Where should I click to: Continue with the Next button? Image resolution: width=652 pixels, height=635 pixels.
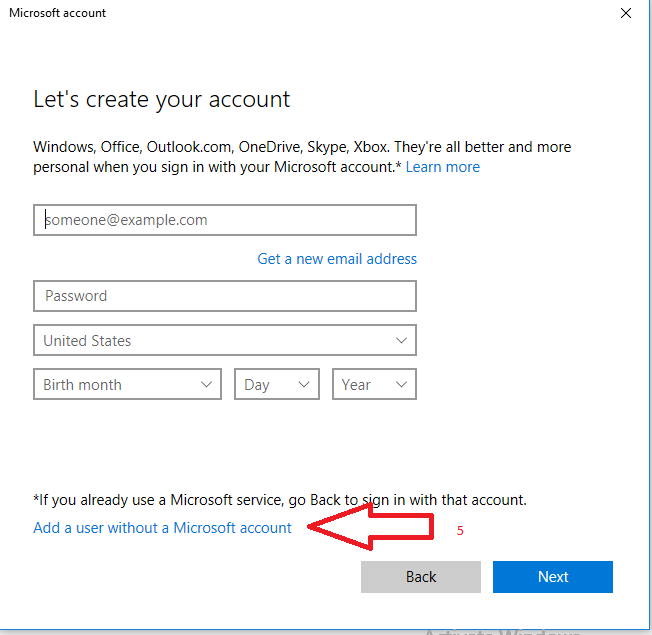pos(553,577)
